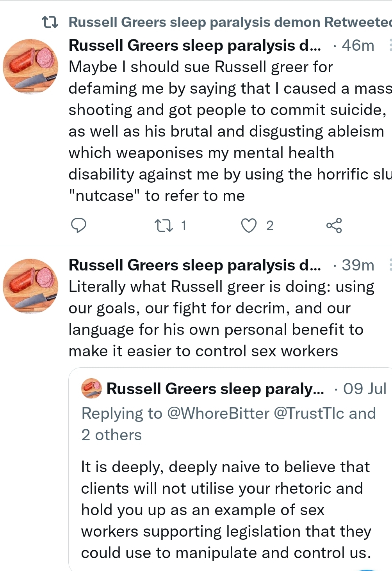This screenshot has height=571, width=392.
Task: Click the like count of 2
Action: [270, 226]
